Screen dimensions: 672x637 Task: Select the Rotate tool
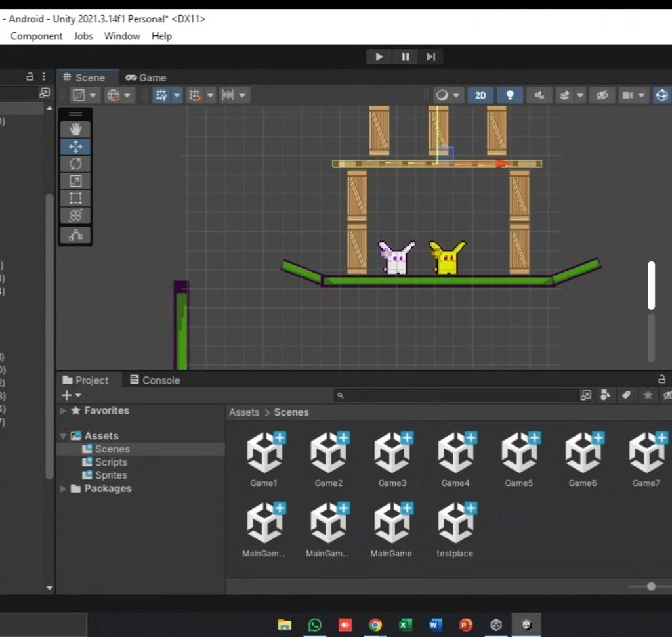(x=75, y=164)
